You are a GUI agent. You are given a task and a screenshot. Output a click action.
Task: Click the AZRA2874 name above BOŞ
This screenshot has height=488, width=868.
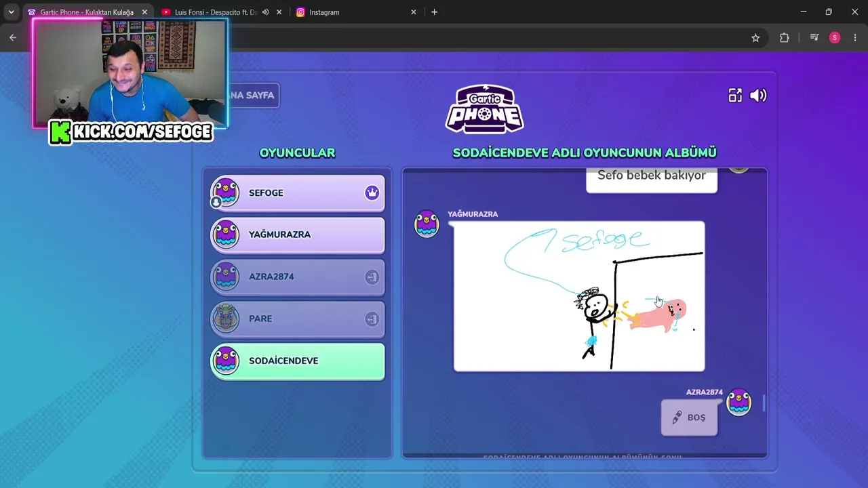point(704,392)
